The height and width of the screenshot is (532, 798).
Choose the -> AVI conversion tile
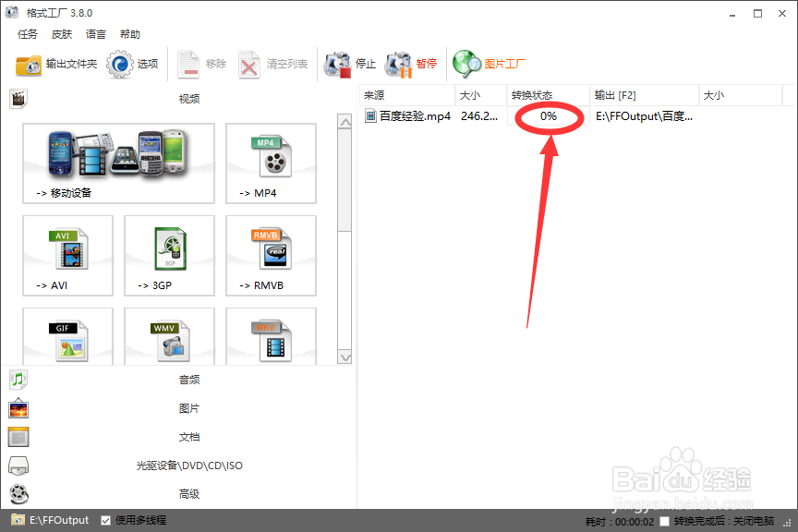[x=67, y=256]
